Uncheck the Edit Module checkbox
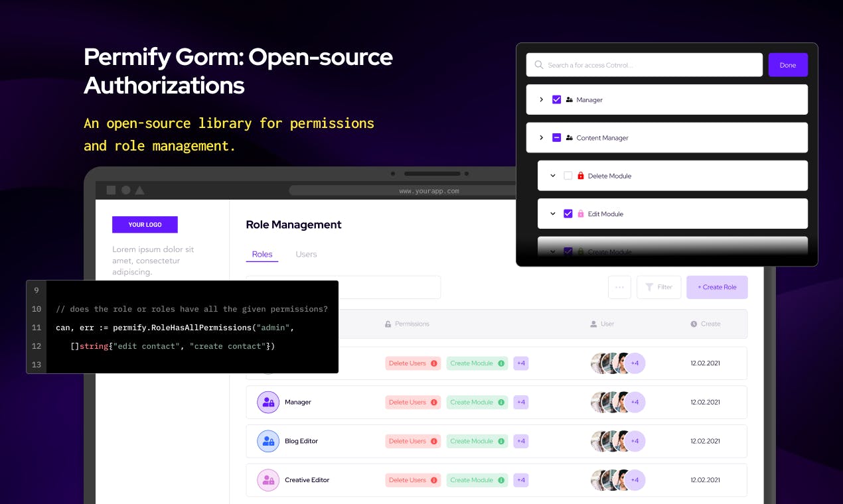Image resolution: width=843 pixels, height=504 pixels. pos(568,214)
